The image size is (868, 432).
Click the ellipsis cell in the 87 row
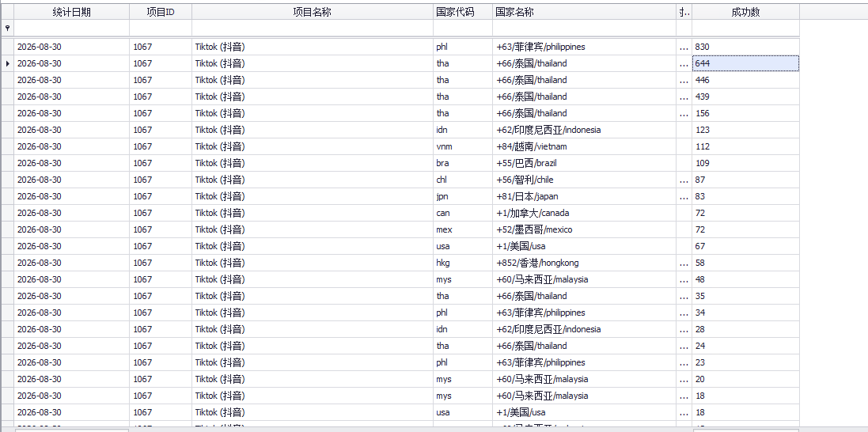click(x=684, y=180)
